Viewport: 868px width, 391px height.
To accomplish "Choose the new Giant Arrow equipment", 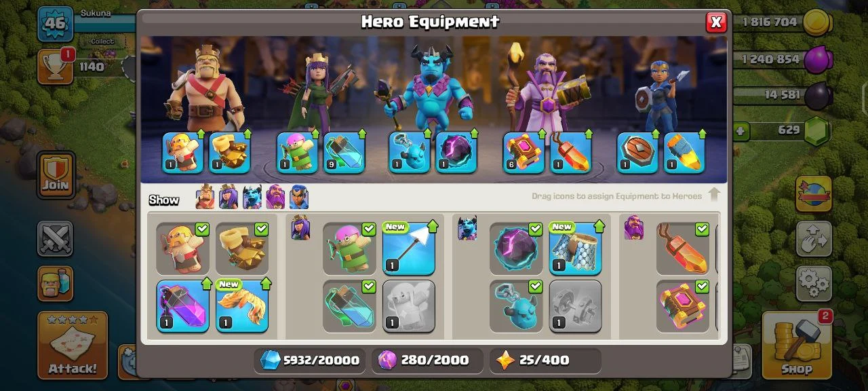I will pos(409,248).
